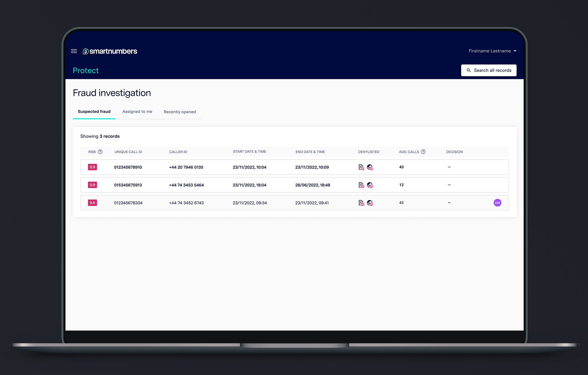Open the Recently opened tab
Screen dimensions: 588x375
[180, 112]
